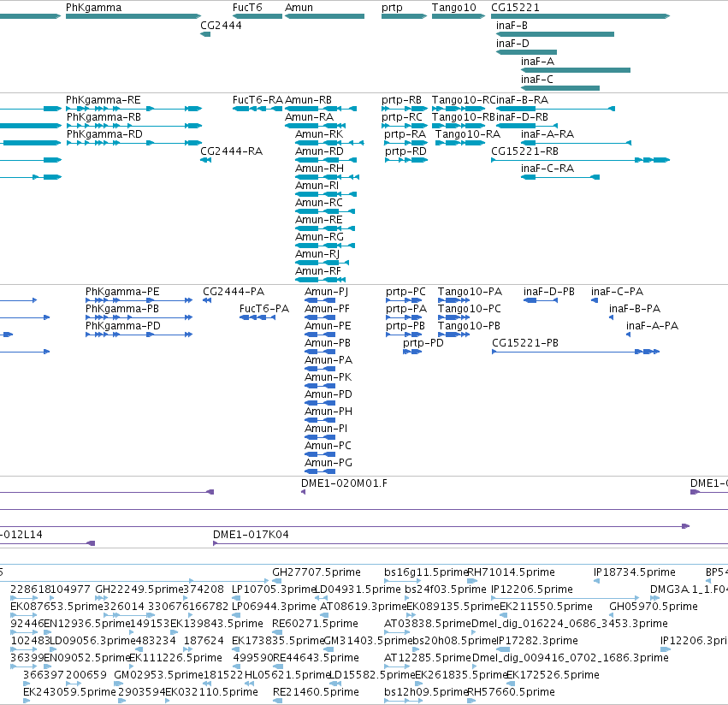Screen dimensions: 728x705
Task: Open the CG15221 gene label
Action: coord(515,8)
